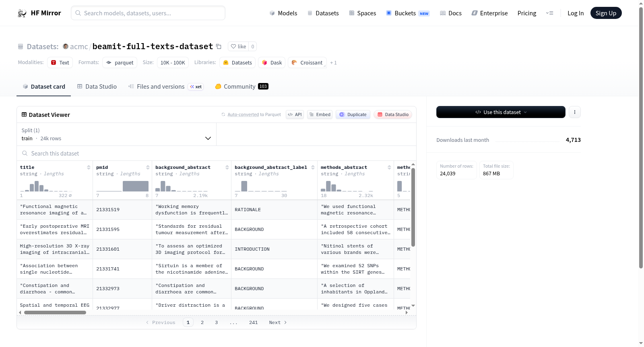Go to the Next page

(278, 322)
